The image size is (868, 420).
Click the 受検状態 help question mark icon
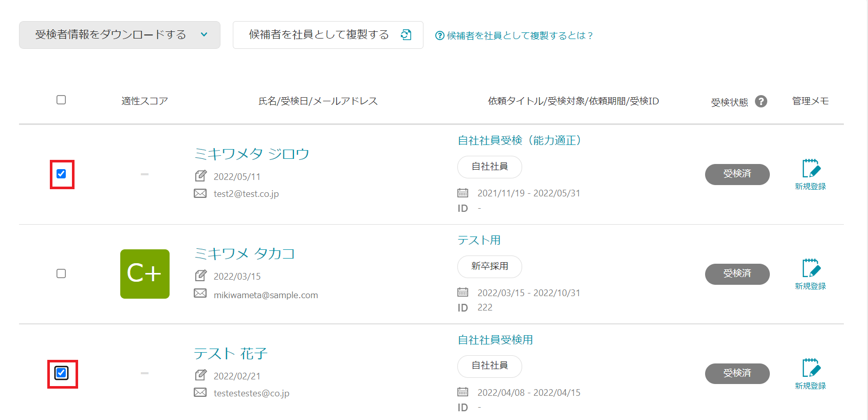[761, 101]
